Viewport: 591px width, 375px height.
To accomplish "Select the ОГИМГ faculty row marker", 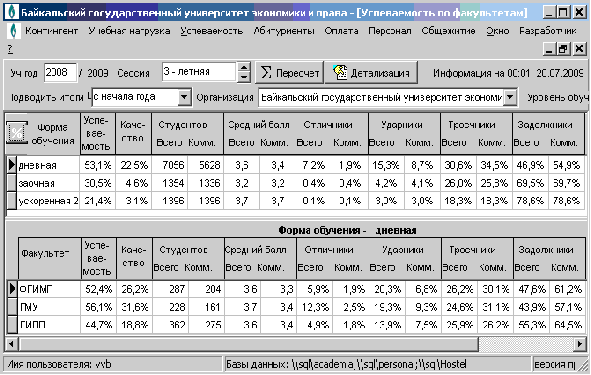I will tap(12, 289).
